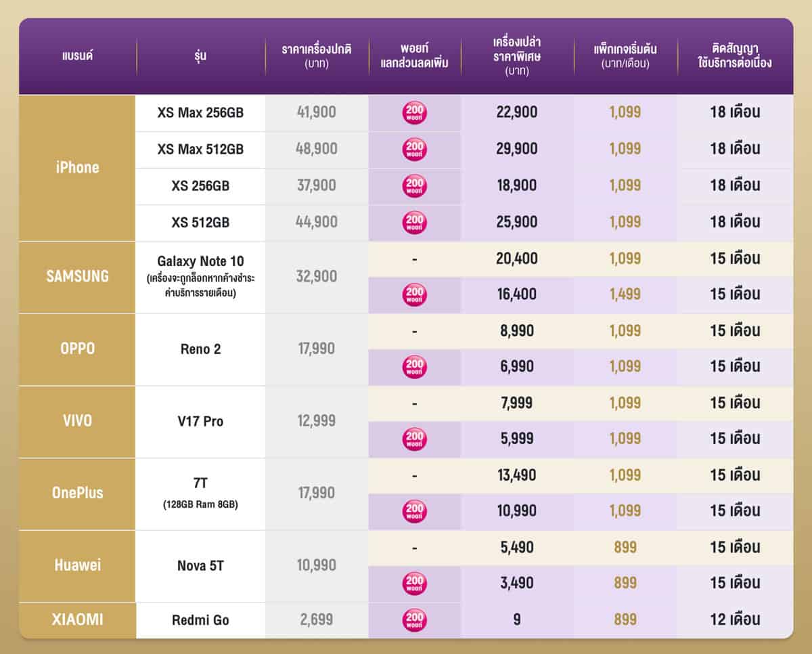Click the regular price 37,900
This screenshot has height=654, width=812.
tap(317, 186)
